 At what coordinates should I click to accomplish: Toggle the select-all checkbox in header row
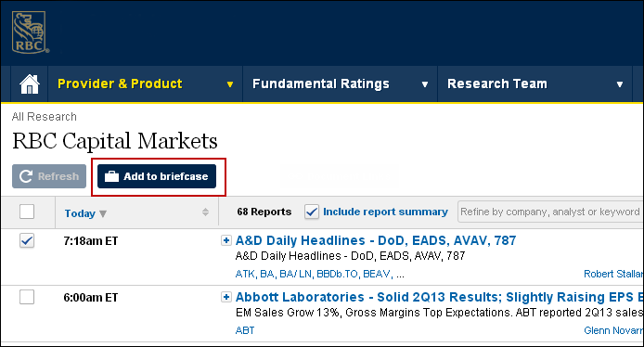click(x=27, y=212)
